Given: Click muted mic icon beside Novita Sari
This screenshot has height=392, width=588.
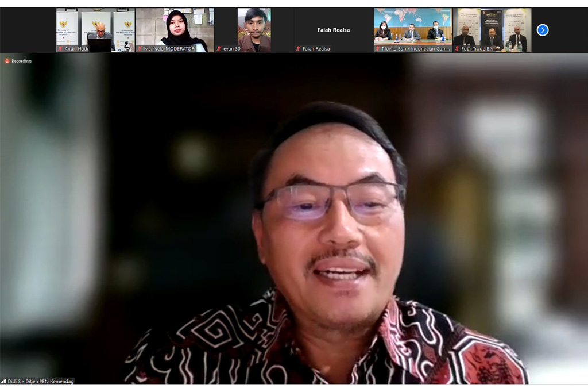Looking at the screenshot, I should click(x=377, y=49).
